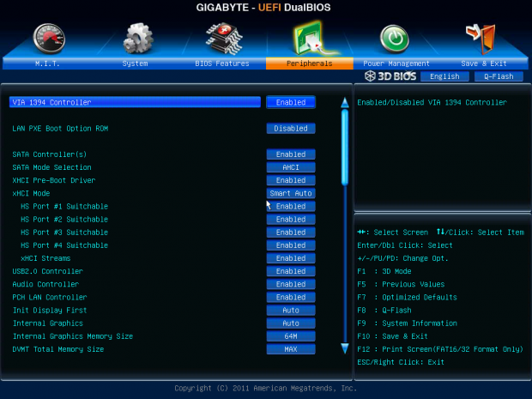The image size is (532, 399).
Task: Change Internal Graphics Memory Size 64M value
Action: pos(291,336)
